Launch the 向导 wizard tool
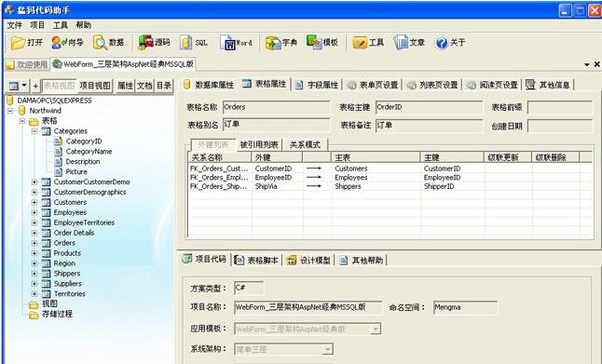The height and width of the screenshot is (364, 602). [68, 43]
